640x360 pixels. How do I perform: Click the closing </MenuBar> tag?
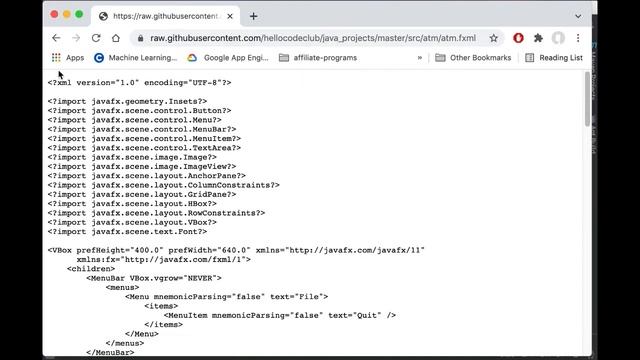click(x=110, y=353)
